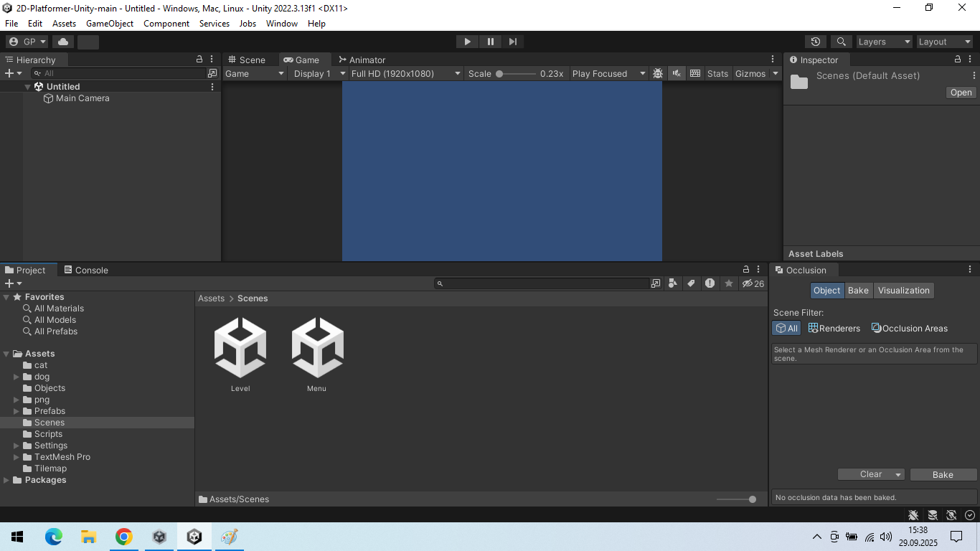The image size is (980, 551).
Task: Open the GameObject menu
Action: [110, 24]
